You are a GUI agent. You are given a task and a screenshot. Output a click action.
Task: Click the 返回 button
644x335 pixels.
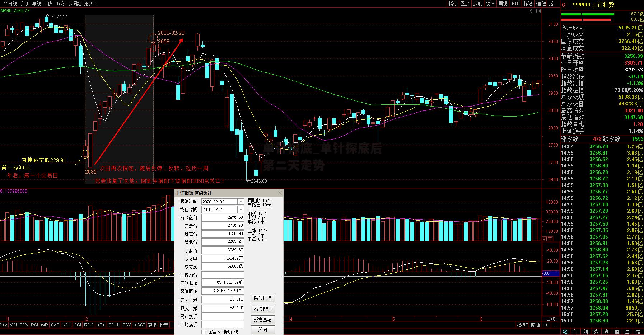[x=554, y=4]
